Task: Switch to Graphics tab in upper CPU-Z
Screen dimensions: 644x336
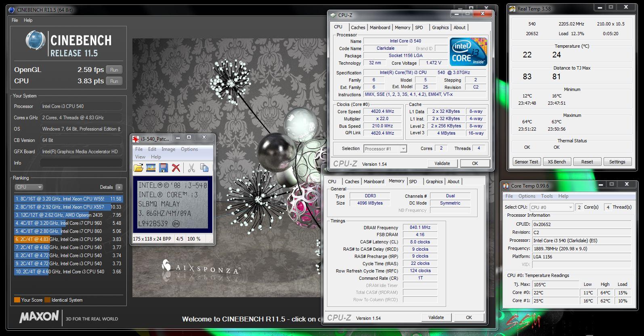Action: click(440, 27)
